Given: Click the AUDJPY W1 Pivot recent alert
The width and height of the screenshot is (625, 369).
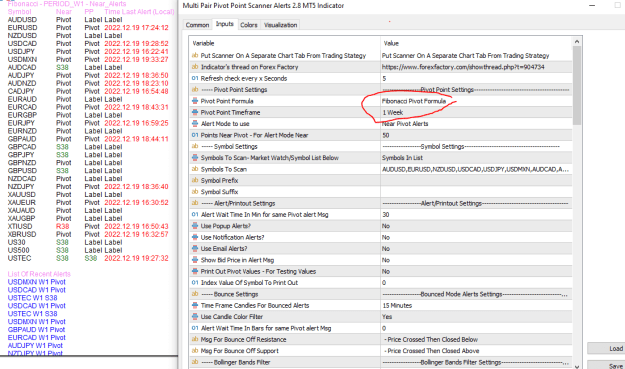Looking at the screenshot, I should [35, 345].
